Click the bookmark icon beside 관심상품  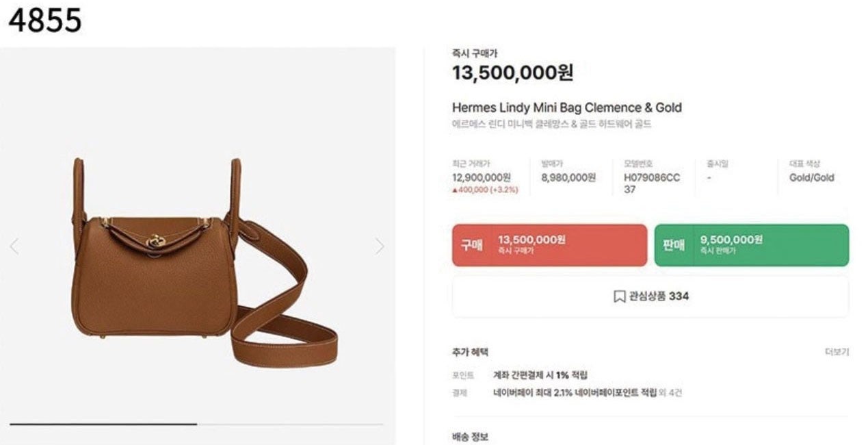(619, 296)
